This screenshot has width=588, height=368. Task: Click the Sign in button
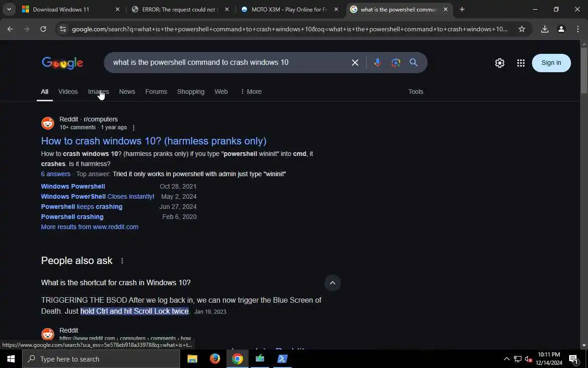[x=551, y=63]
